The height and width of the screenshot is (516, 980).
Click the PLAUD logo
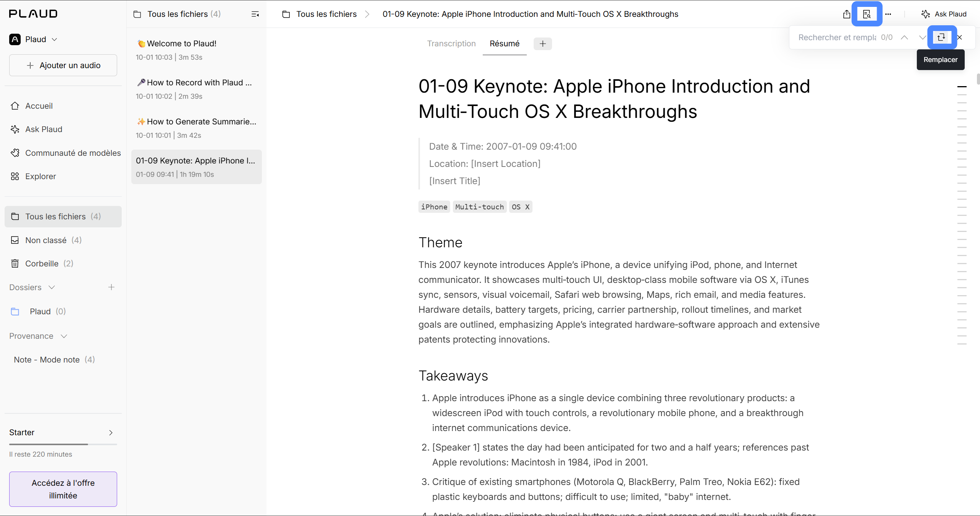33,14
